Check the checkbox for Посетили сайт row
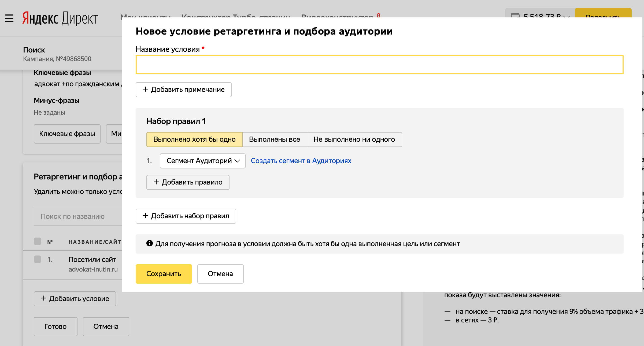The width and height of the screenshot is (644, 346). pyautogui.click(x=37, y=259)
